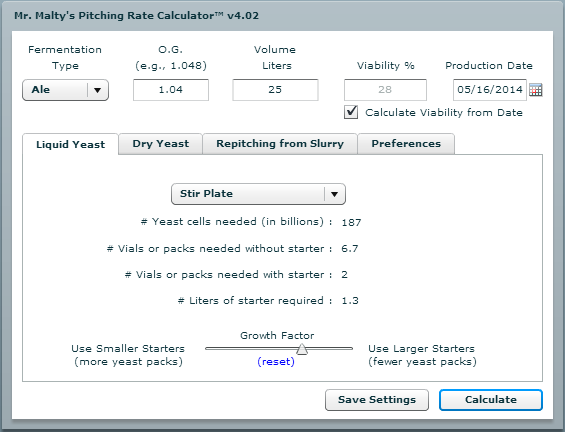
Task: Select the Ale fermentation type combo box
Action: coord(66,90)
